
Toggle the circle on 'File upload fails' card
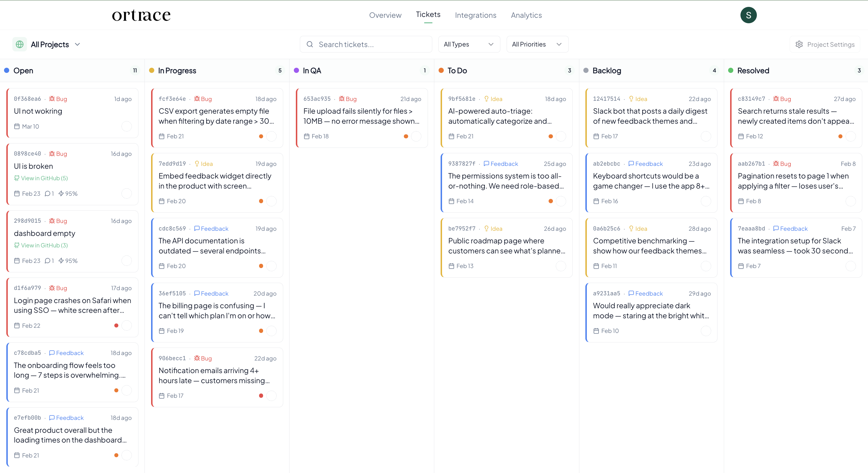tap(416, 136)
